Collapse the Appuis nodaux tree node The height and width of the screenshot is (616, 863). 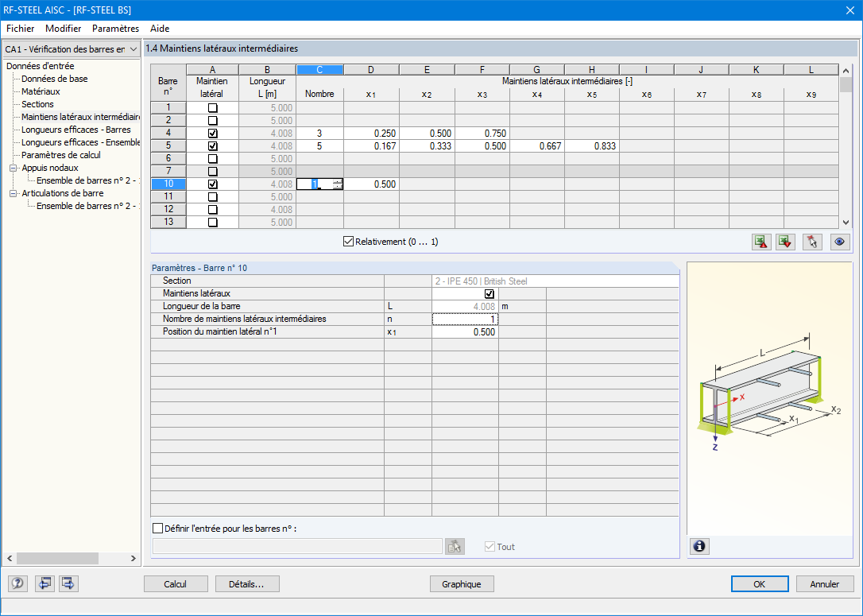click(14, 168)
